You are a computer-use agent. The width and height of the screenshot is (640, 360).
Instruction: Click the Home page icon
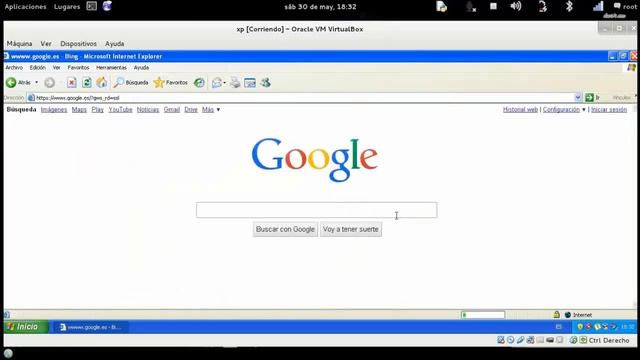pos(102,82)
